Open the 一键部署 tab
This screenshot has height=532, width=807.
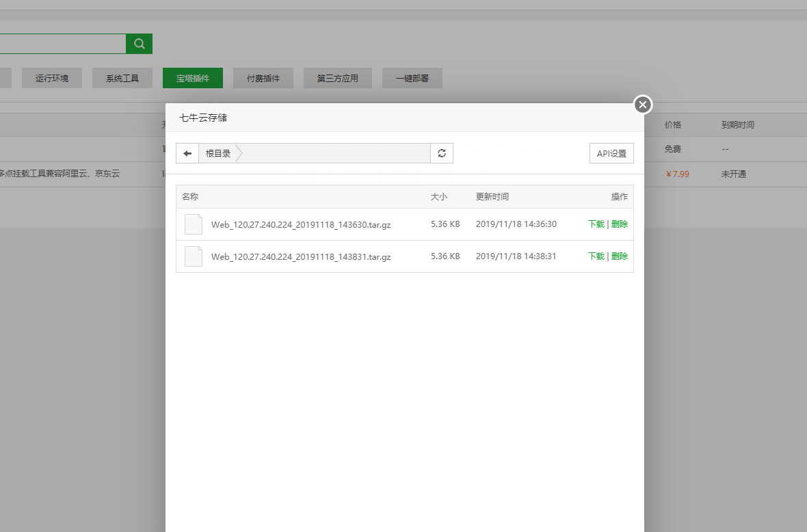[x=412, y=78]
